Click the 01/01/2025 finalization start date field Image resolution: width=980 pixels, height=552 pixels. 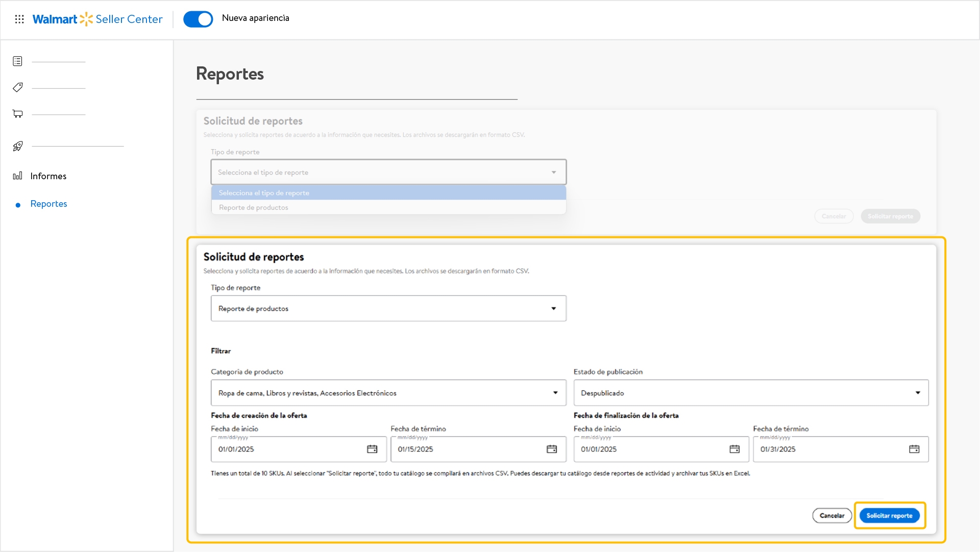tap(648, 449)
